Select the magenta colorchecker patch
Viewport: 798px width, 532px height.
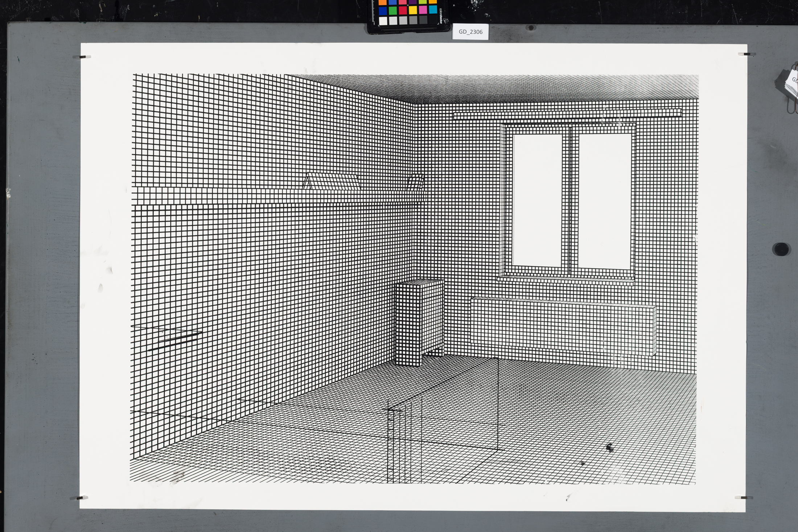pos(423,10)
